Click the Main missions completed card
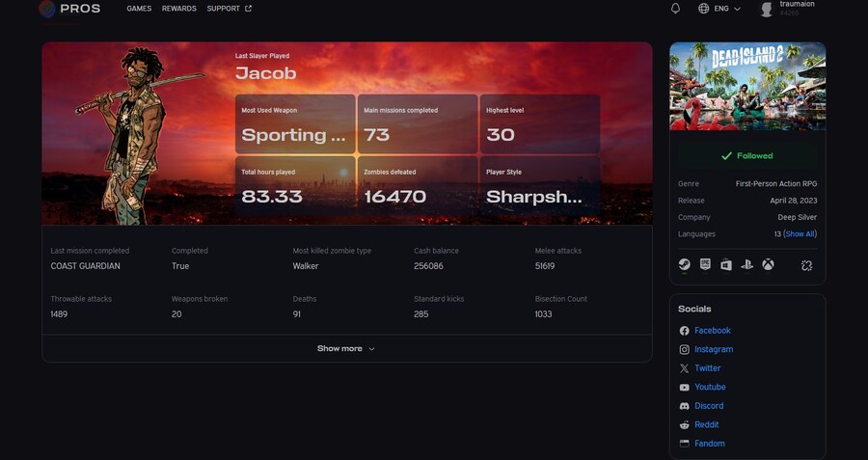The width and height of the screenshot is (868, 460). pyautogui.click(x=418, y=124)
